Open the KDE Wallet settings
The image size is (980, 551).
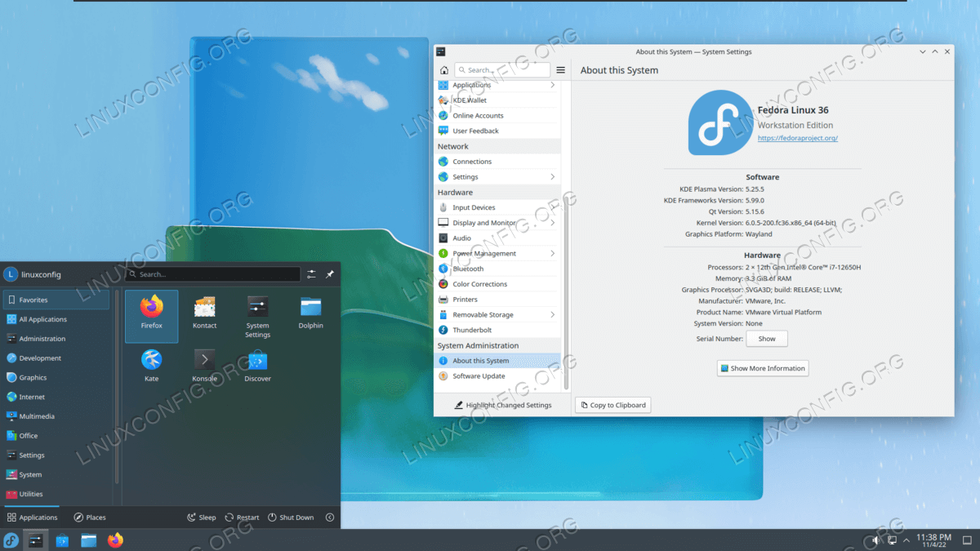coord(497,100)
